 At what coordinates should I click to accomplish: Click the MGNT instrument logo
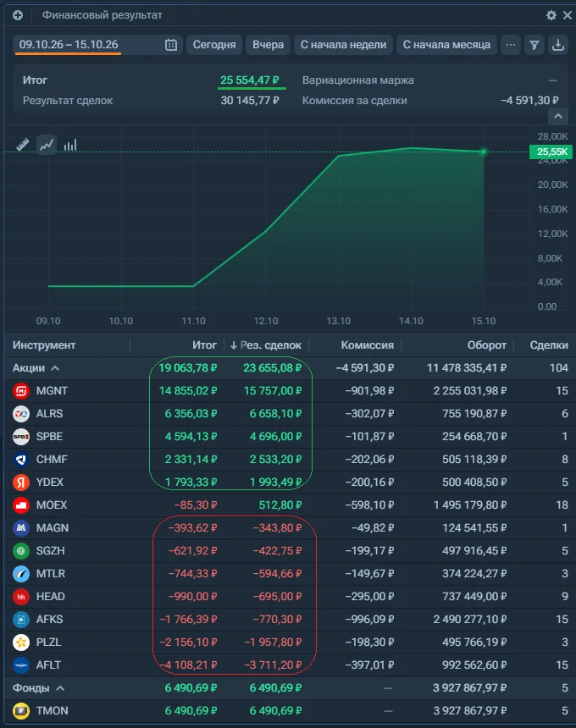(x=21, y=391)
